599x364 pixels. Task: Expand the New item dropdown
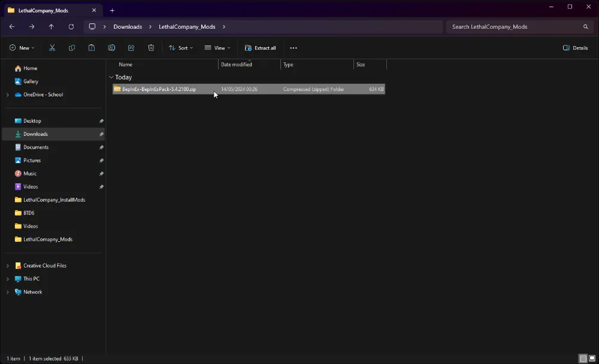coord(22,48)
